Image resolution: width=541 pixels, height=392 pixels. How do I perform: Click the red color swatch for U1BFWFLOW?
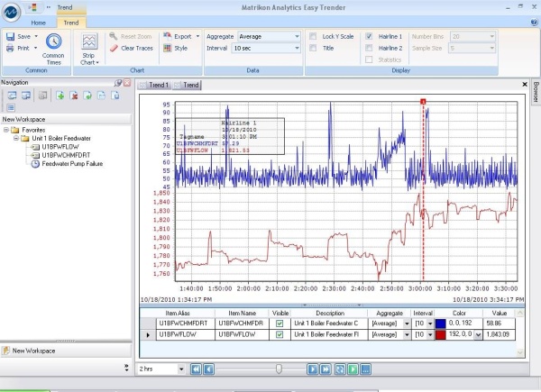click(441, 334)
